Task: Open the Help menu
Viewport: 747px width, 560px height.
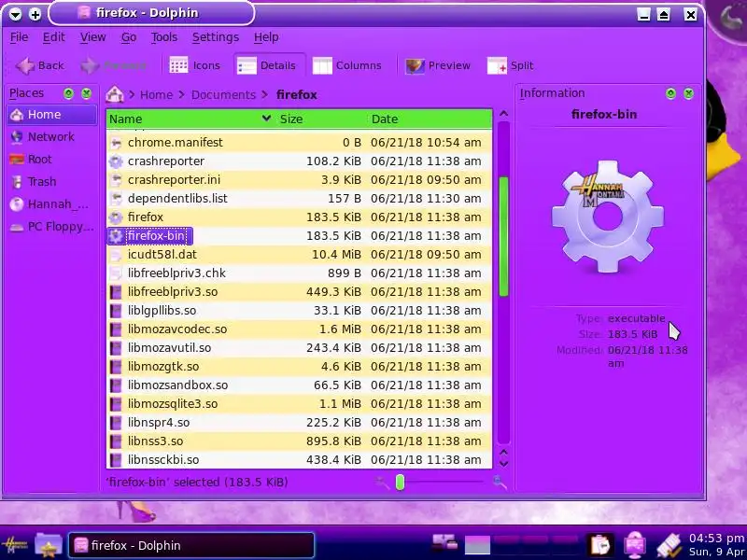Action: pos(266,37)
